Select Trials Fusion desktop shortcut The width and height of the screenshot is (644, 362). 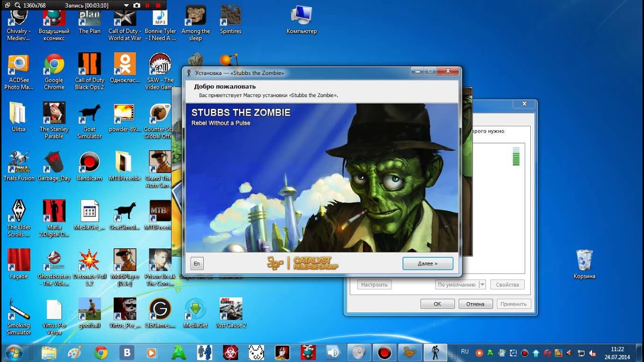point(19,166)
